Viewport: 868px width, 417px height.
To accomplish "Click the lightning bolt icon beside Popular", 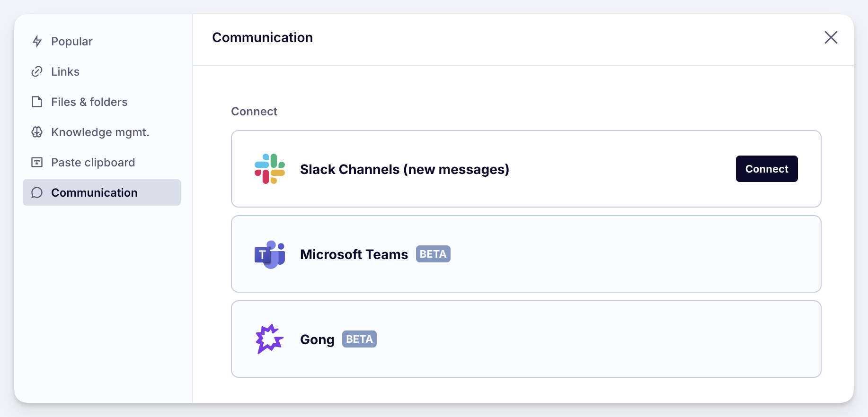I will (x=37, y=42).
